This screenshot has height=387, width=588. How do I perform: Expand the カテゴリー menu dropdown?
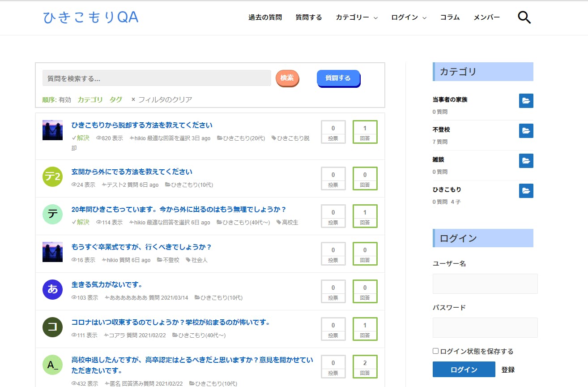point(357,17)
